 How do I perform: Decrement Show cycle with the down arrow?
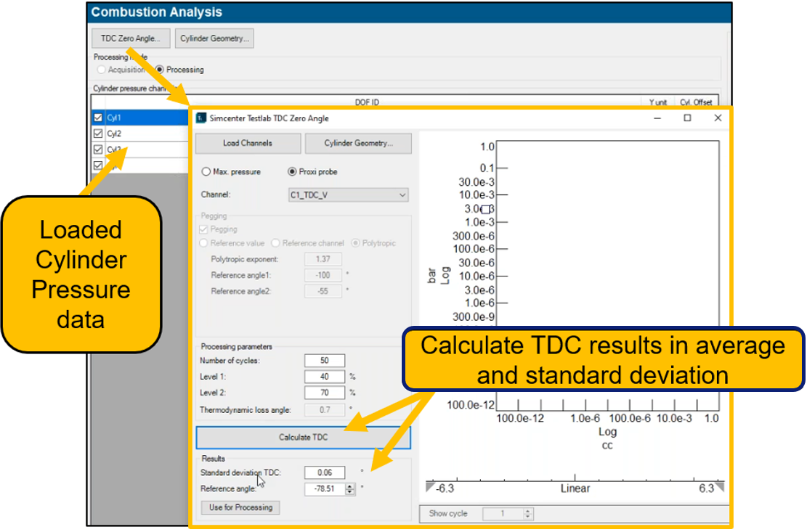[527, 517]
